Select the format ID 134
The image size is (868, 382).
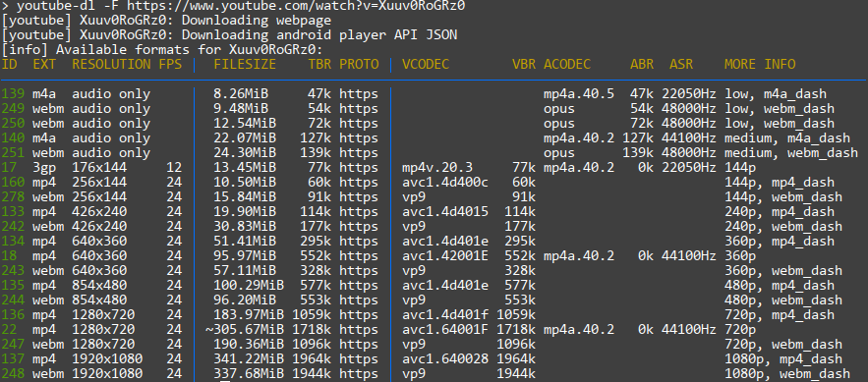coord(14,241)
